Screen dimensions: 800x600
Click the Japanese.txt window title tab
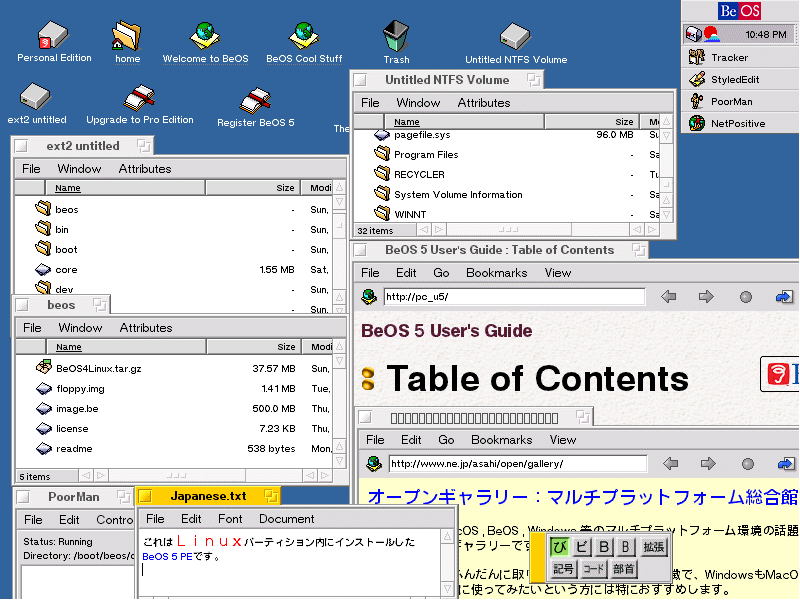click(208, 496)
